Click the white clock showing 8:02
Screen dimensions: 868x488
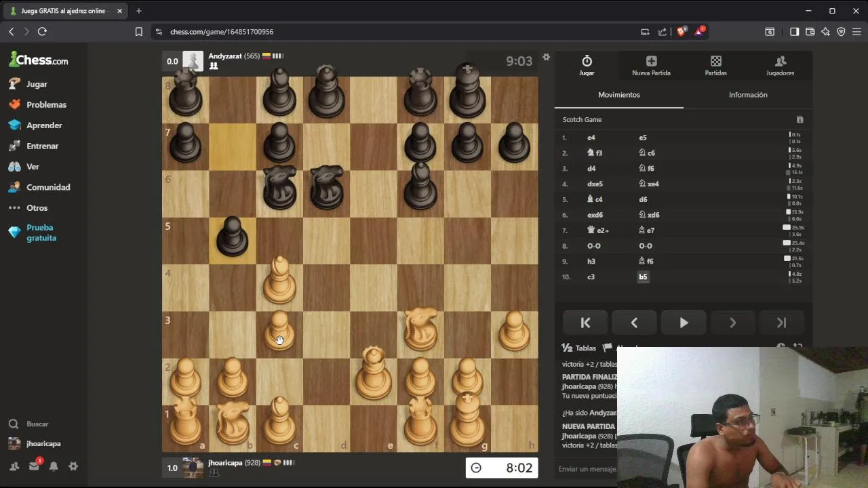point(502,468)
